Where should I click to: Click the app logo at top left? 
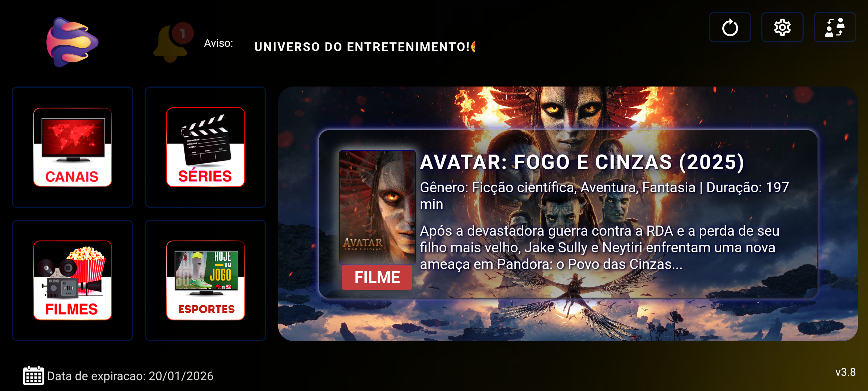click(x=72, y=42)
